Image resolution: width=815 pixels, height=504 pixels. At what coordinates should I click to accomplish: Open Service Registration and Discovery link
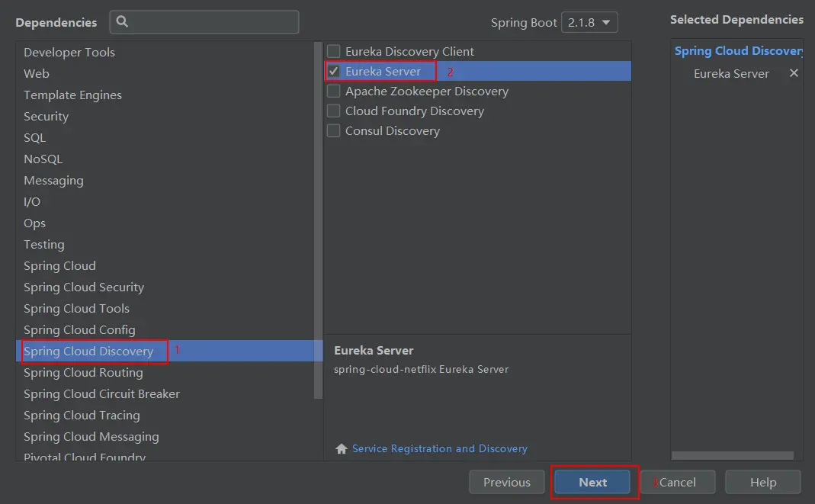pyautogui.click(x=440, y=448)
